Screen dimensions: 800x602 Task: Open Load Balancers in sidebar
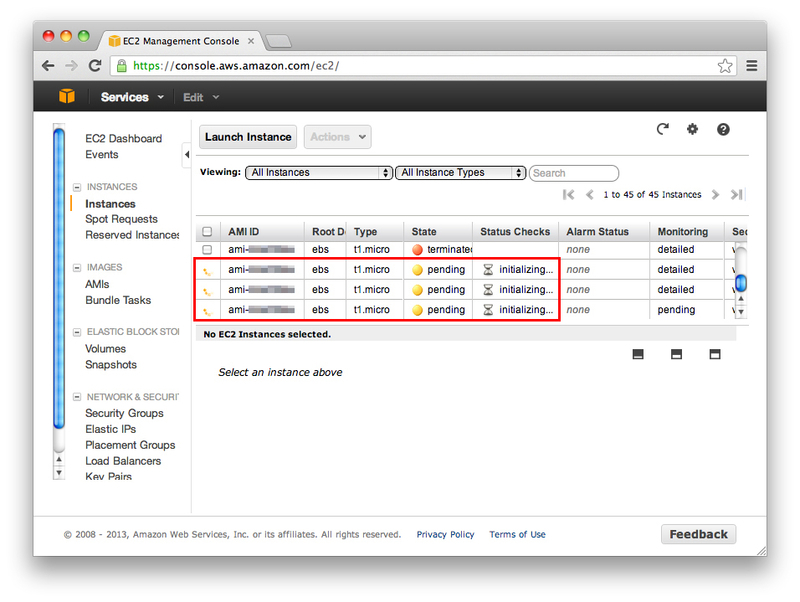point(123,461)
